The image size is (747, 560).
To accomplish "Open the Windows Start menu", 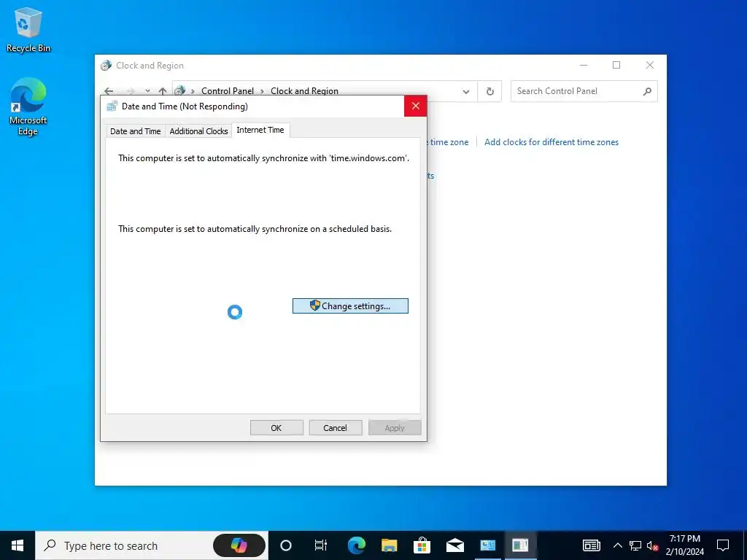I will pyautogui.click(x=18, y=545).
